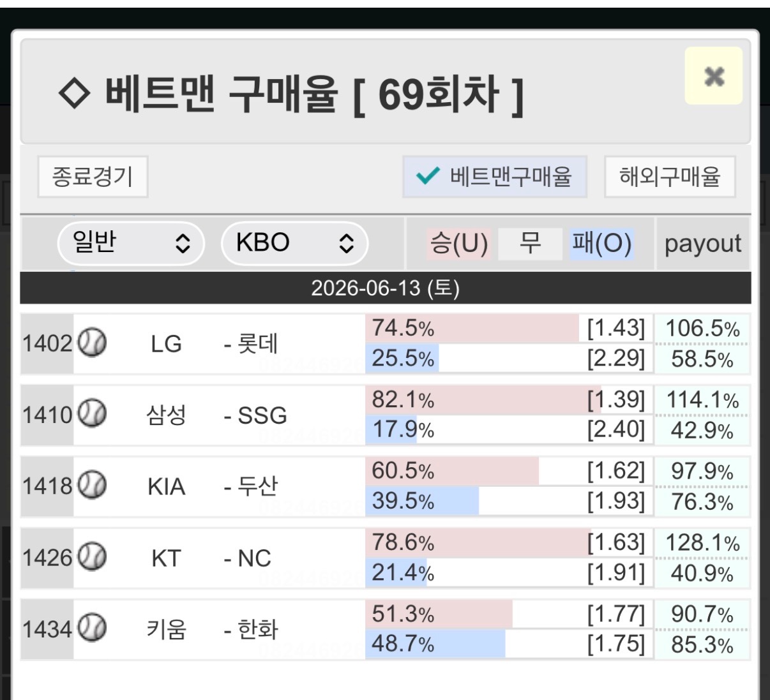Click the baseball icon for game 1418
Screen dimensions: 770x700
92,486
